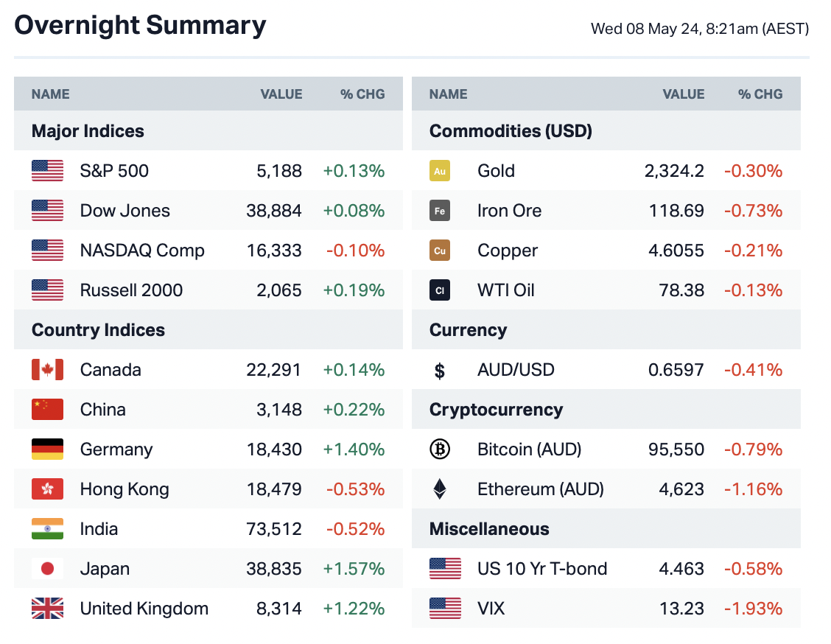Click the AUD/USD dollar sign icon

point(440,371)
